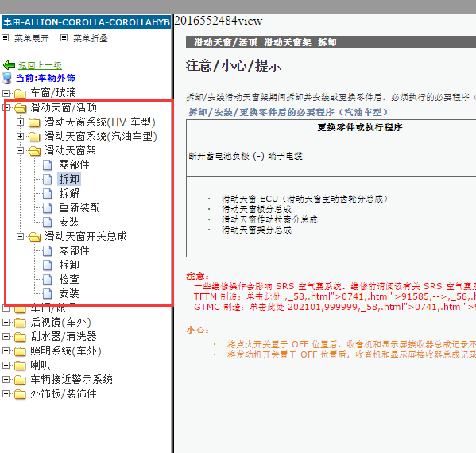476x453 pixels.
Task: Expand the 车窗/玻璃 tree node
Action: 6,93
